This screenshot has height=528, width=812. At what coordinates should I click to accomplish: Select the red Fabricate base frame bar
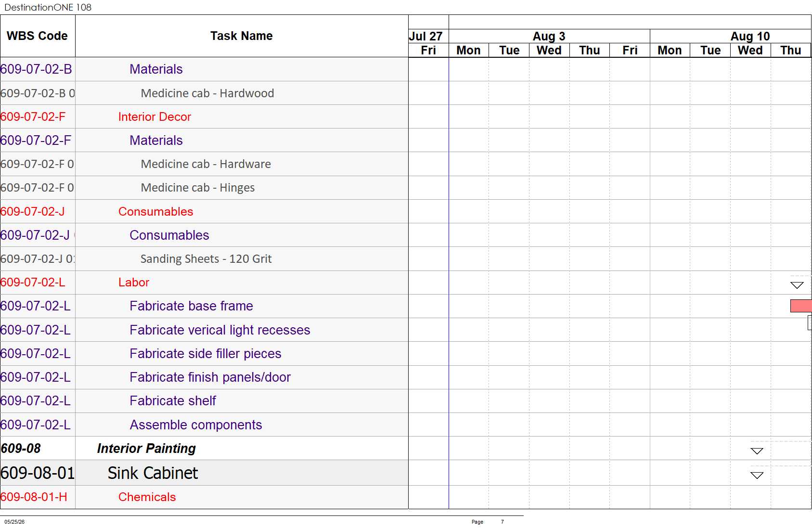click(801, 306)
